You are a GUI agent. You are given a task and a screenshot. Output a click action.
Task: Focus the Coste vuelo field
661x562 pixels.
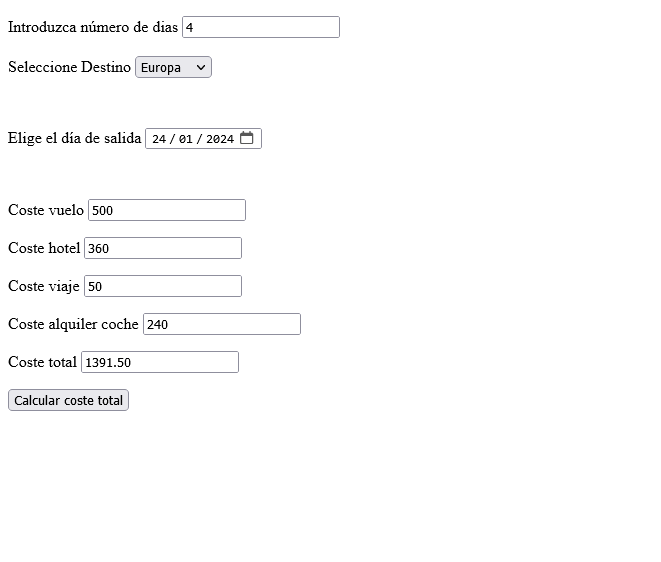166,210
